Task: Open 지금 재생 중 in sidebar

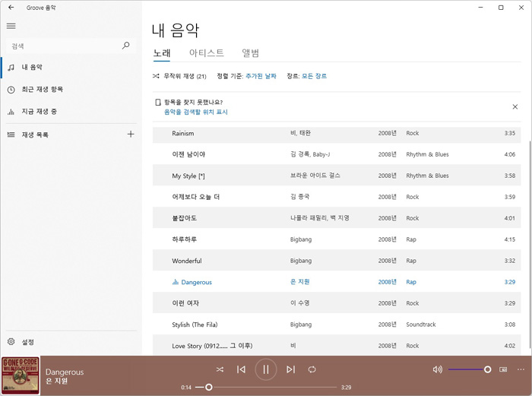Action: point(71,111)
